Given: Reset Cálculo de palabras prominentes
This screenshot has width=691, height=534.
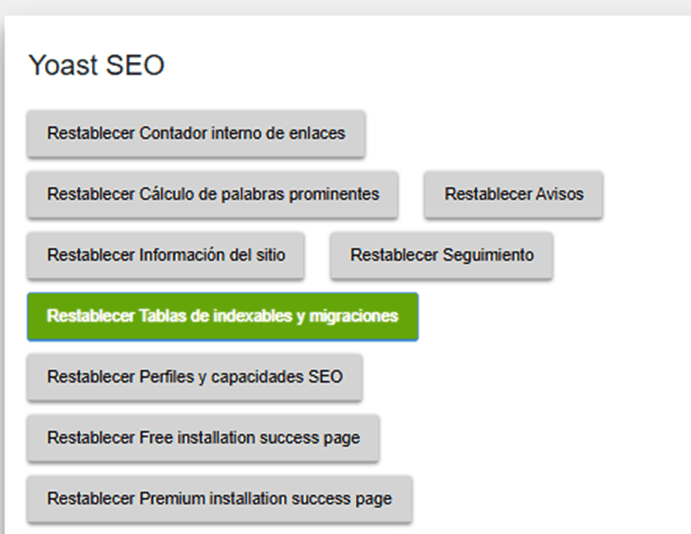Looking at the screenshot, I should click(x=213, y=194).
